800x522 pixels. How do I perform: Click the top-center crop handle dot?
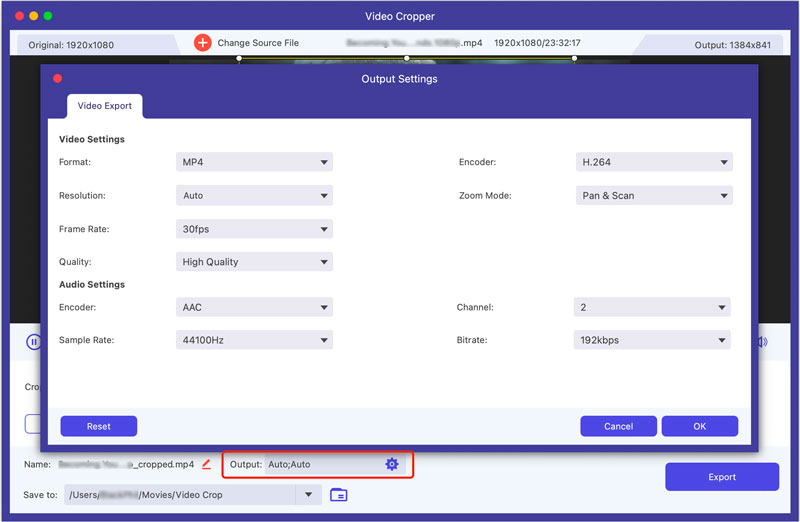pyautogui.click(x=407, y=58)
